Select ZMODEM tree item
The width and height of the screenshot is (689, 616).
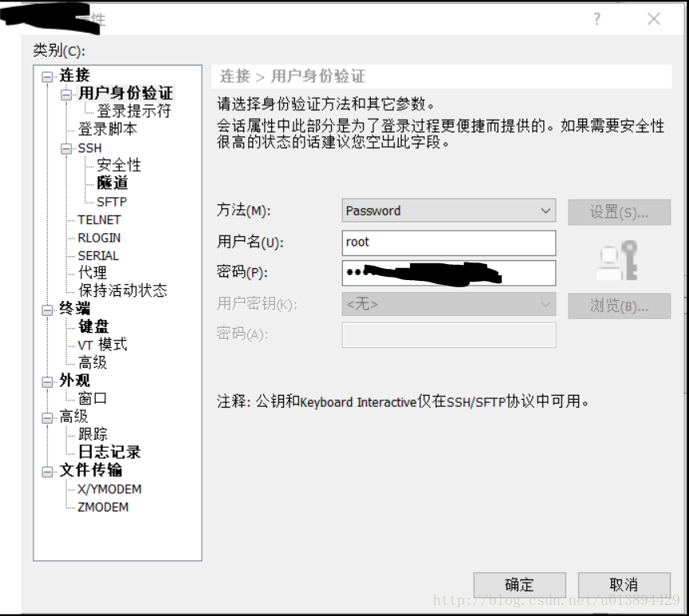click(103, 507)
